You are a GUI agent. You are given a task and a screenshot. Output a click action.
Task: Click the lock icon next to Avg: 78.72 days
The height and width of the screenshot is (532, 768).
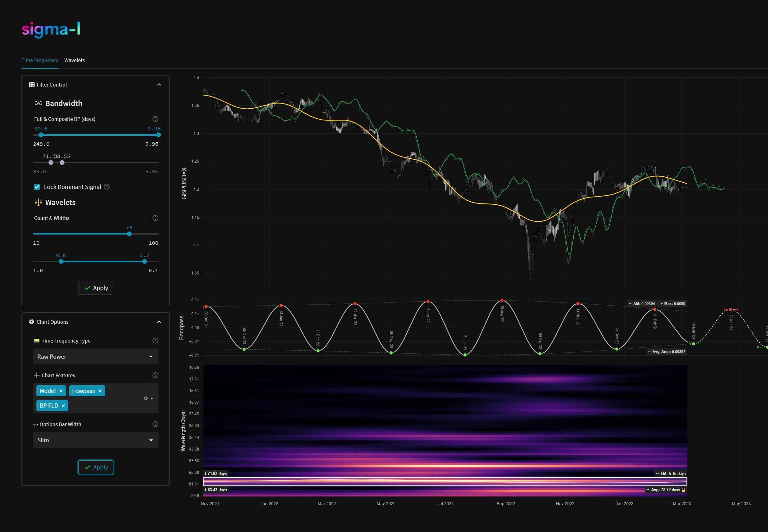tap(683, 490)
